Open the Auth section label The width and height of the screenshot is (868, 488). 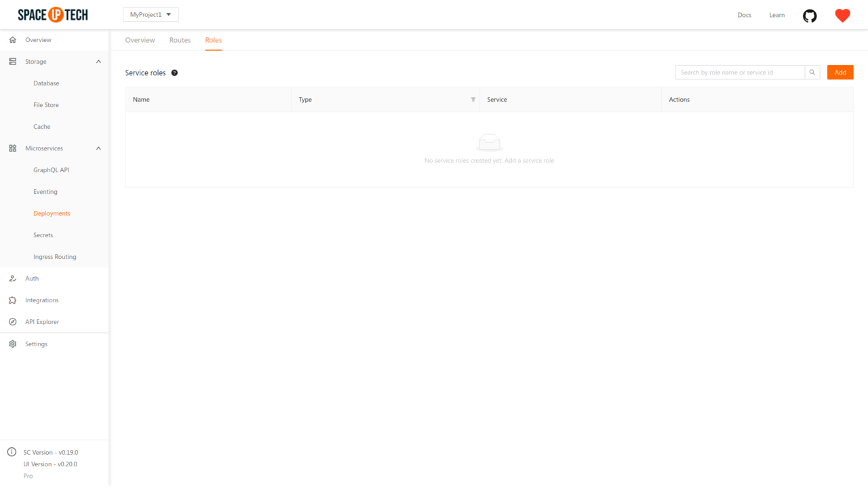(x=32, y=279)
